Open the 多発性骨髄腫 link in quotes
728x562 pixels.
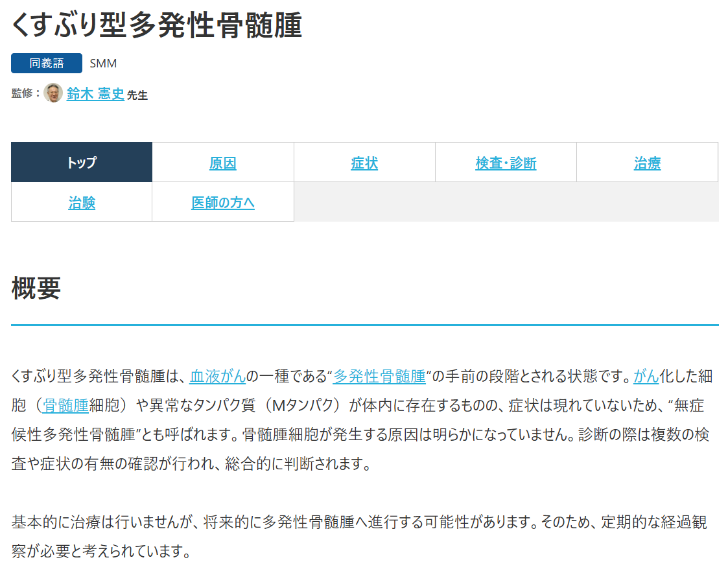point(379,376)
